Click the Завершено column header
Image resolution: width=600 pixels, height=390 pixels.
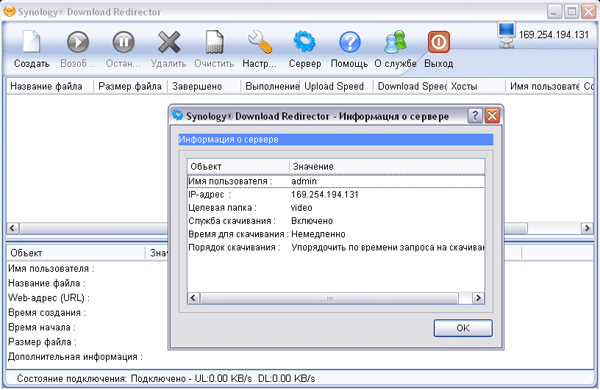pyautogui.click(x=204, y=86)
